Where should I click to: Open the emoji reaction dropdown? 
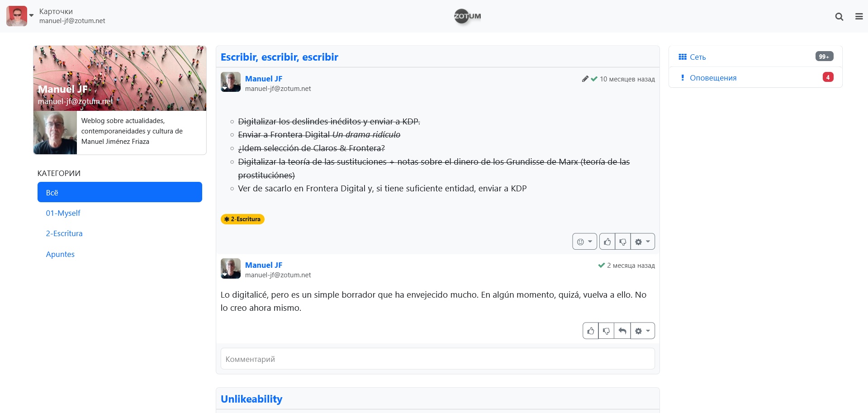[x=584, y=242]
